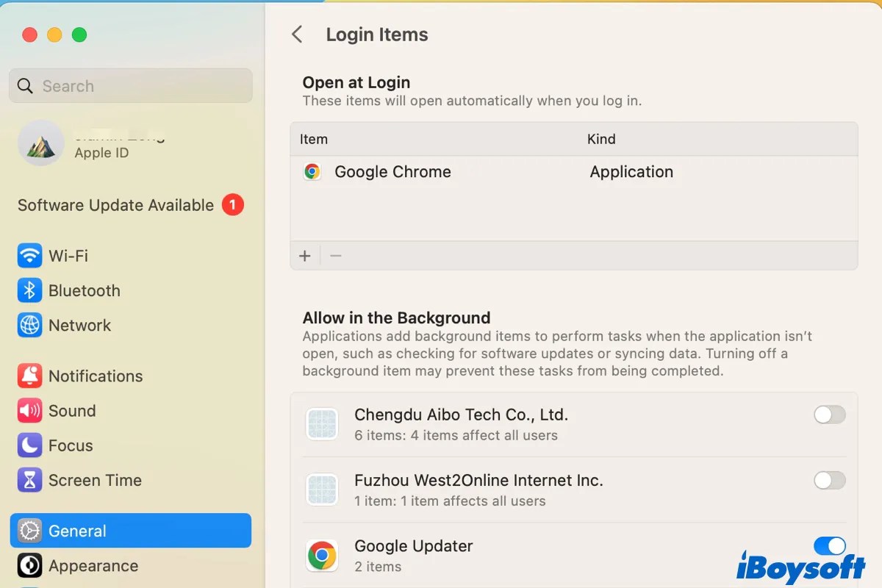Enable Fuzhou West2Online background toggle

(830, 481)
